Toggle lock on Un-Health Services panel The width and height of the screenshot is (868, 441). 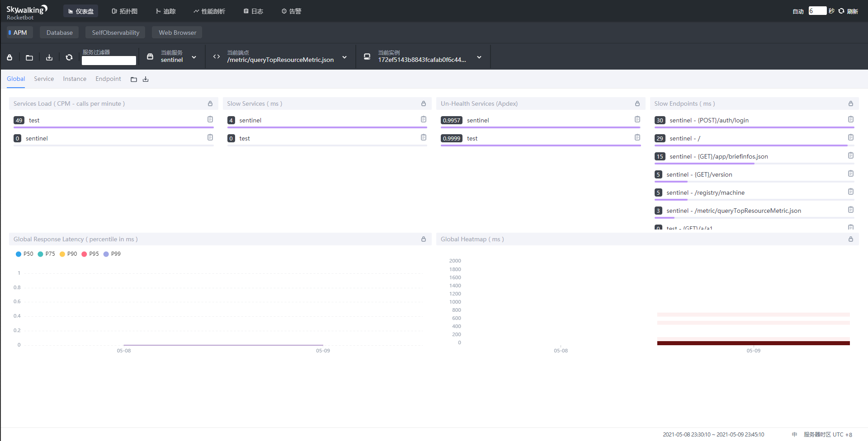pyautogui.click(x=637, y=103)
